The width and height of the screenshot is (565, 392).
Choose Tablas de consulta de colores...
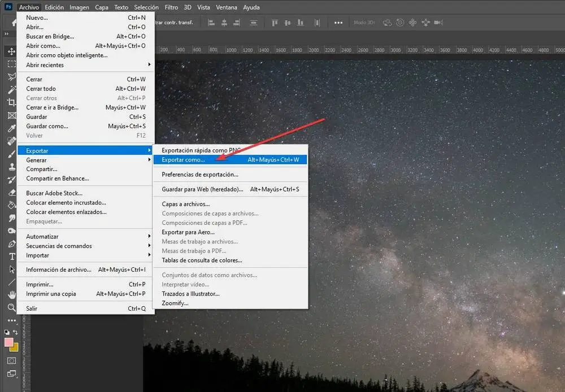point(231,260)
